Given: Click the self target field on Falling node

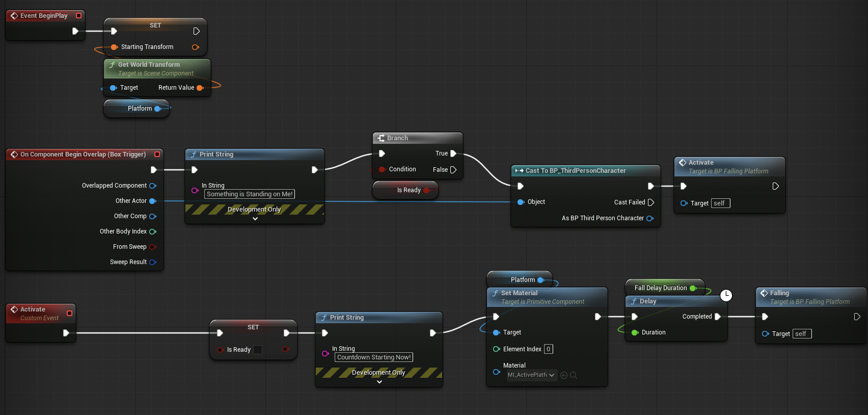Looking at the screenshot, I should coord(802,334).
